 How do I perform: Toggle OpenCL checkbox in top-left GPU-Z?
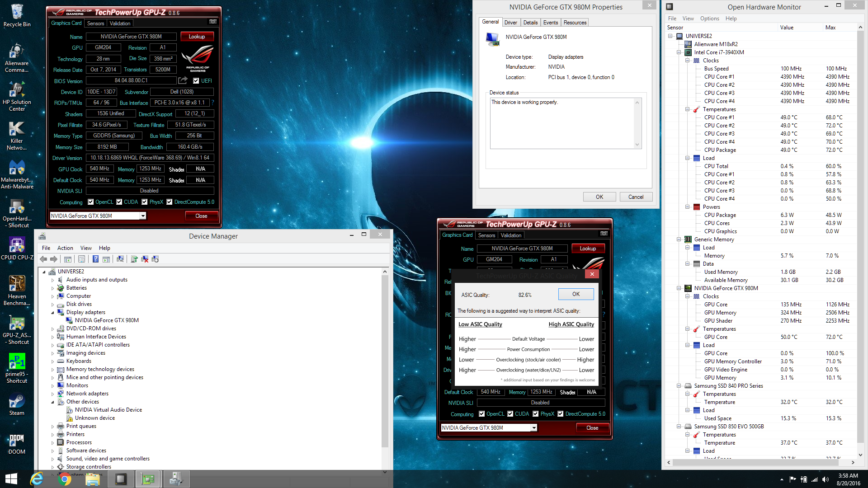pyautogui.click(x=91, y=202)
